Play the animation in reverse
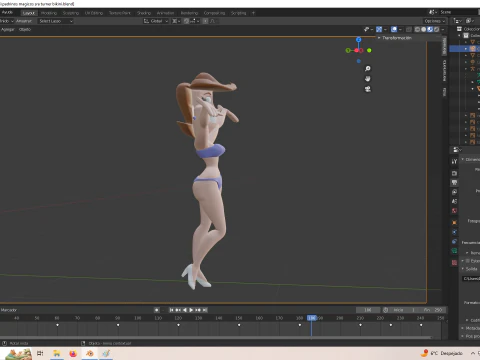This screenshot has width=480, height=360. click(185, 310)
